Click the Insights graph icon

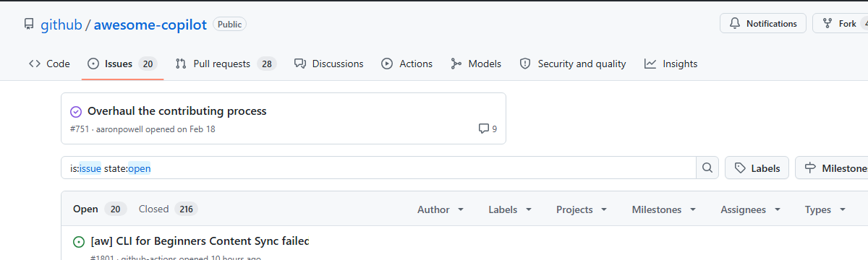650,64
